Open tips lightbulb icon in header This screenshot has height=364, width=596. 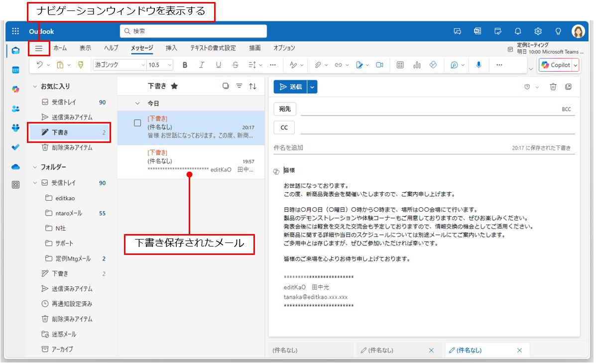click(558, 31)
